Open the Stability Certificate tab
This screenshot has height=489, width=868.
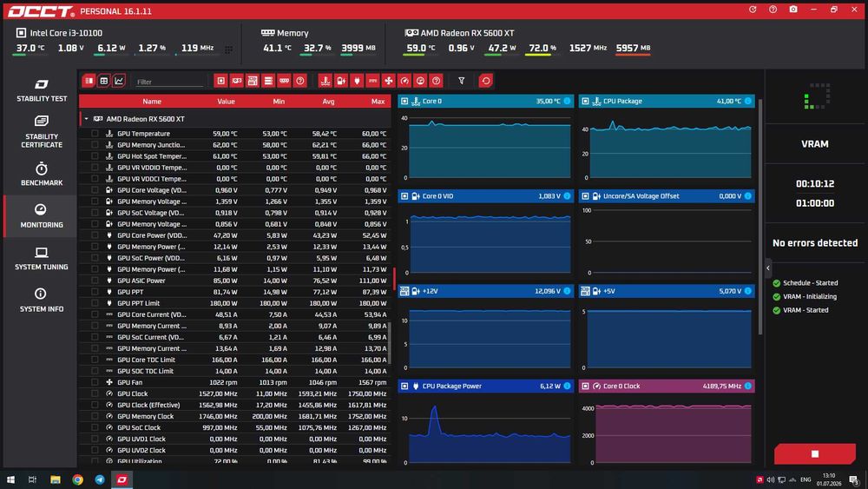point(42,132)
